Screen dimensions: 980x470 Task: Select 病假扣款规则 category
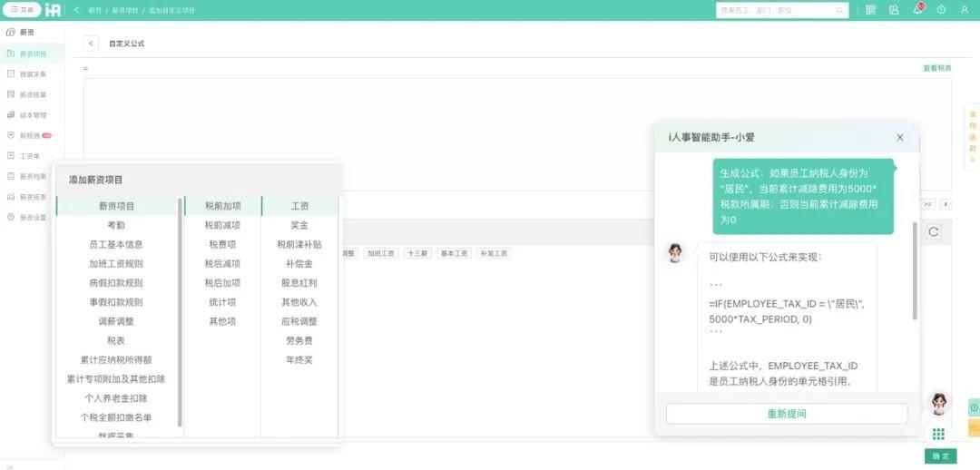coord(117,283)
